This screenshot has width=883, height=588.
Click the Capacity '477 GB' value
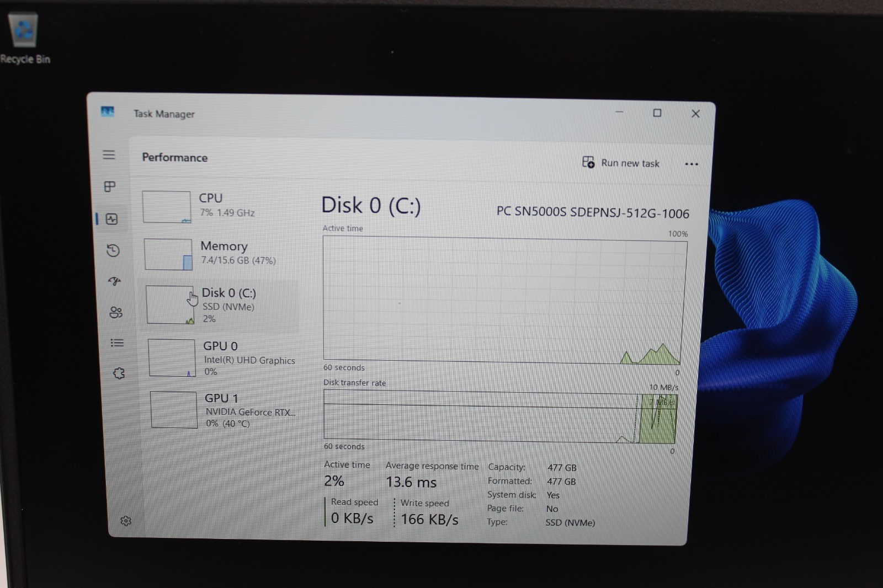click(x=562, y=468)
